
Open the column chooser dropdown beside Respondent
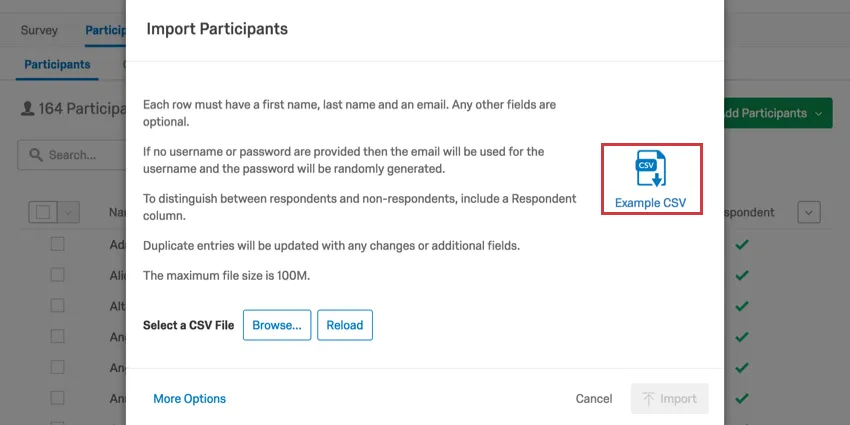pyautogui.click(x=809, y=212)
